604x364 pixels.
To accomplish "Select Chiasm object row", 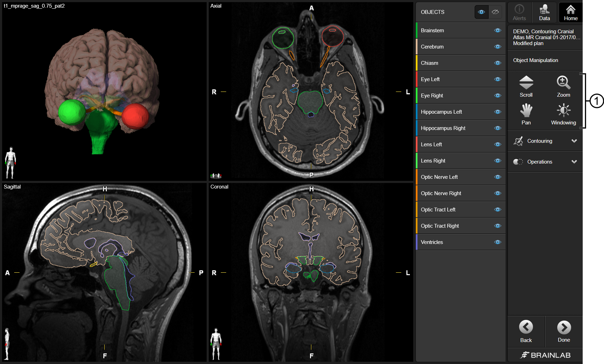I will pos(461,63).
